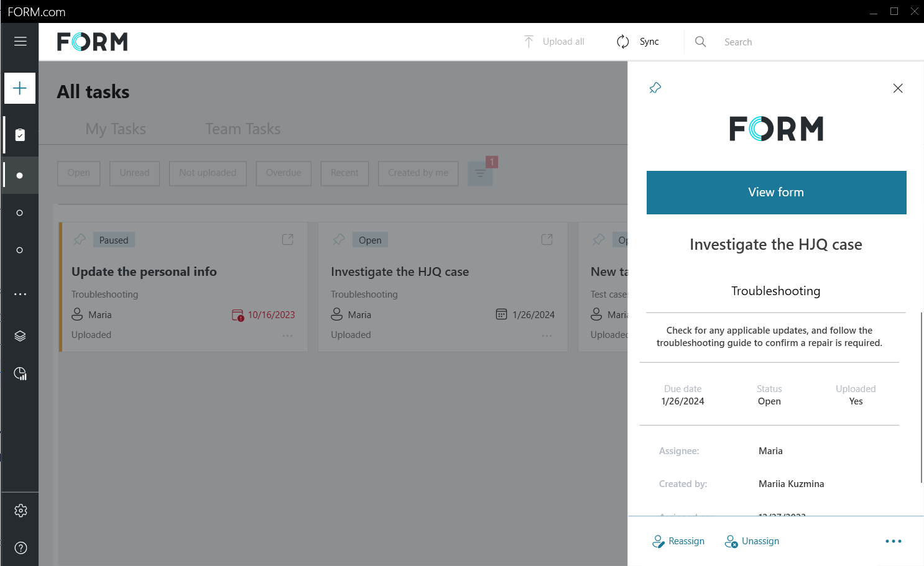Close the task details panel

coord(897,88)
